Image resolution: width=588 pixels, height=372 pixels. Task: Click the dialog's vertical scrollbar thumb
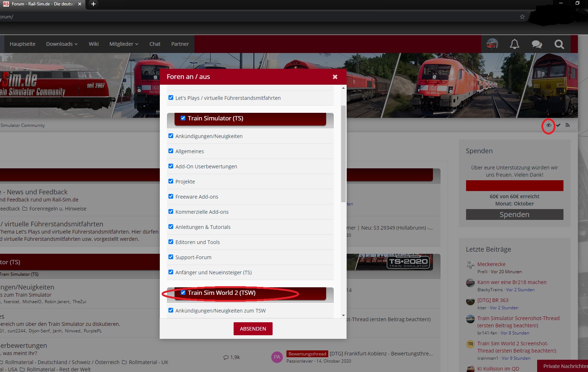click(x=343, y=154)
